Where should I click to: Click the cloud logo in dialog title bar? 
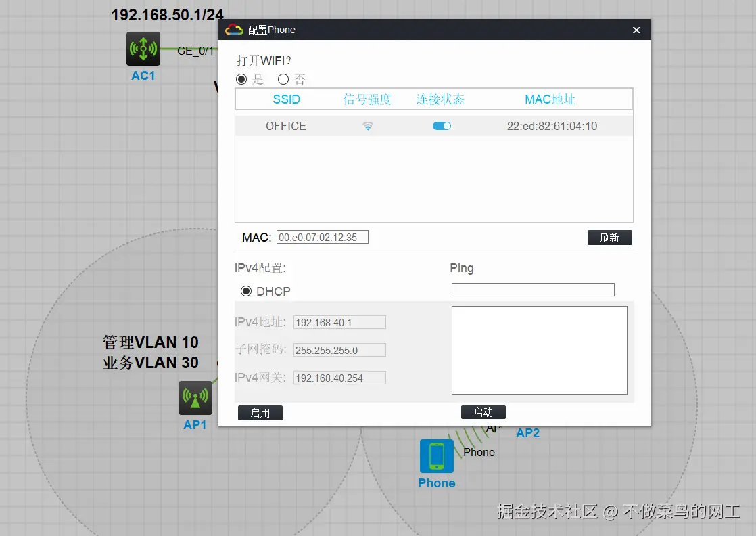pyautogui.click(x=234, y=29)
